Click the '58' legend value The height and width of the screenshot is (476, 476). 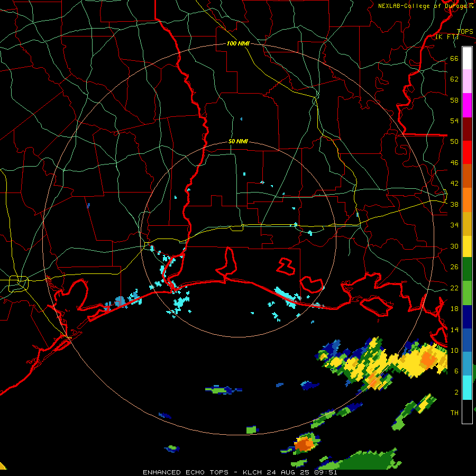[454, 100]
